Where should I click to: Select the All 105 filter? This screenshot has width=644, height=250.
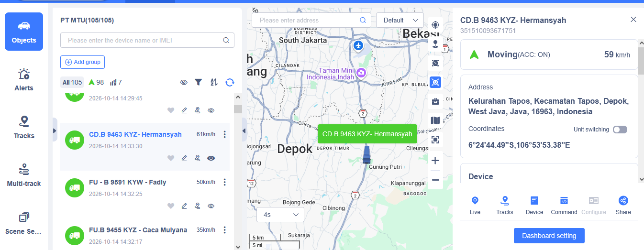pos(72,82)
